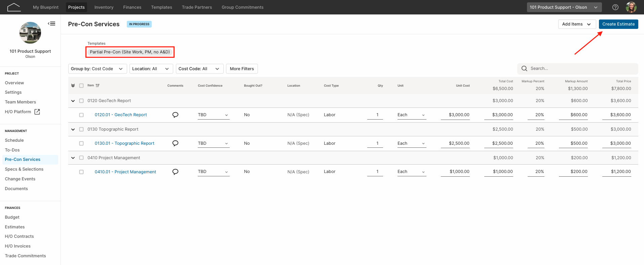Viewport: 644px width, 265px height.
Task: Open Schedule in the sidebar
Action: 14,140
